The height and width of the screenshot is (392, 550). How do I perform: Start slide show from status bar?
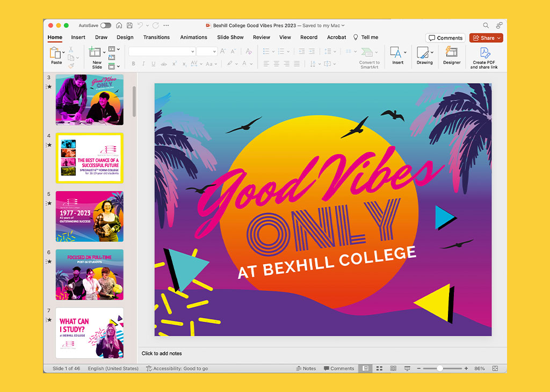[x=407, y=368]
